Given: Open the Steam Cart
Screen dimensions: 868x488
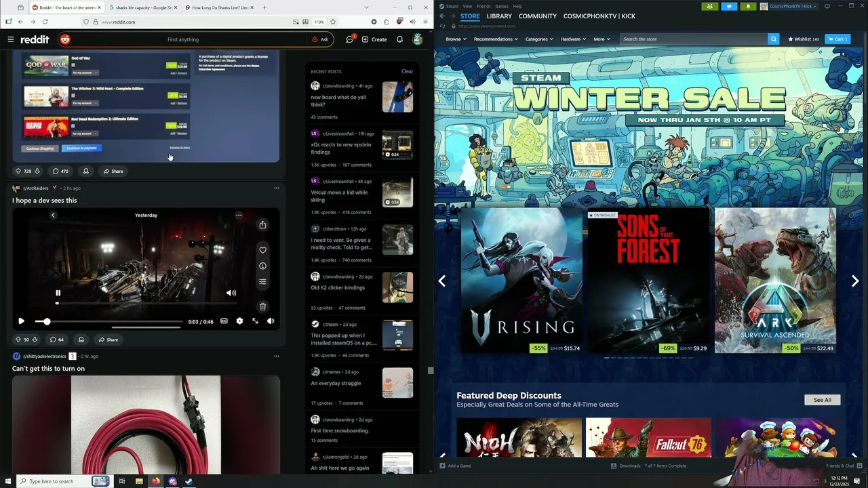Looking at the screenshot, I should [x=838, y=39].
